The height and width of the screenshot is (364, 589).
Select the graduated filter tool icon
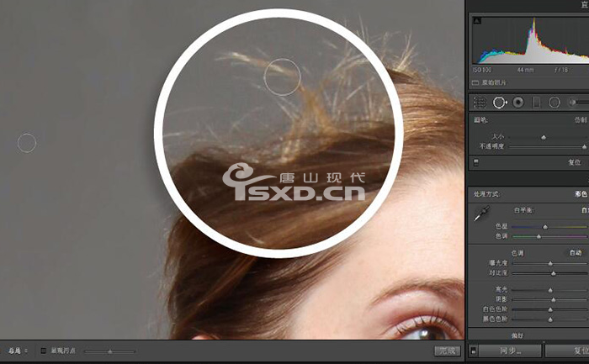(x=537, y=102)
